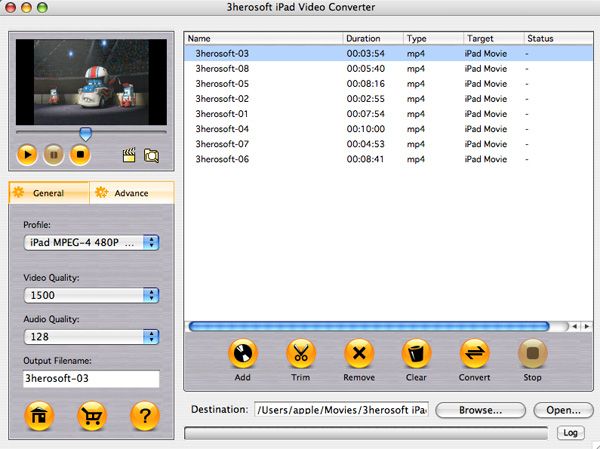
Task: Click the scrollbar left arrow
Action: click(574, 327)
